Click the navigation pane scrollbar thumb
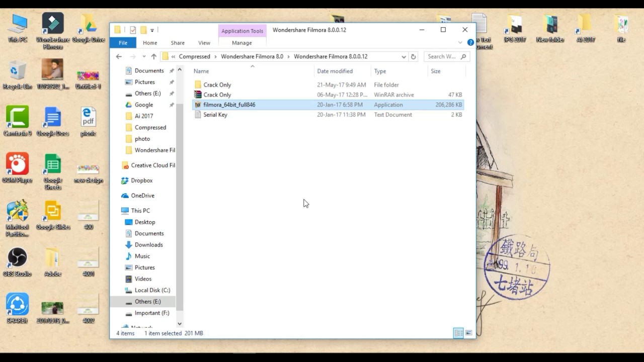The image size is (644, 362). [180, 208]
